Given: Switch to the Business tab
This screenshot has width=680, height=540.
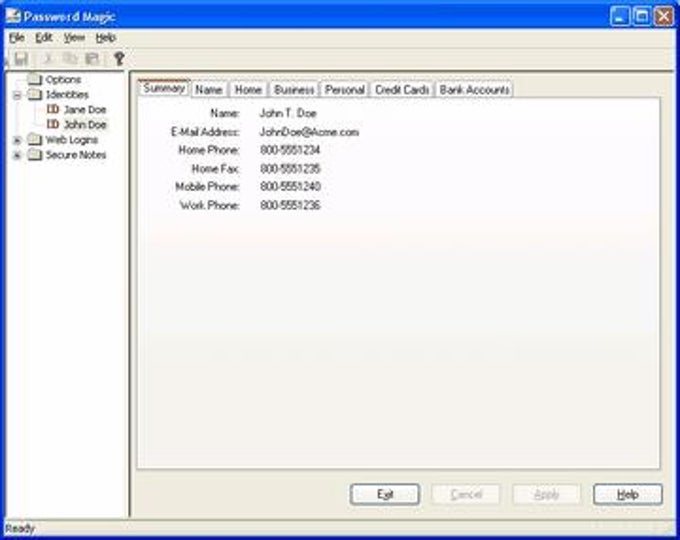Looking at the screenshot, I should [294, 90].
